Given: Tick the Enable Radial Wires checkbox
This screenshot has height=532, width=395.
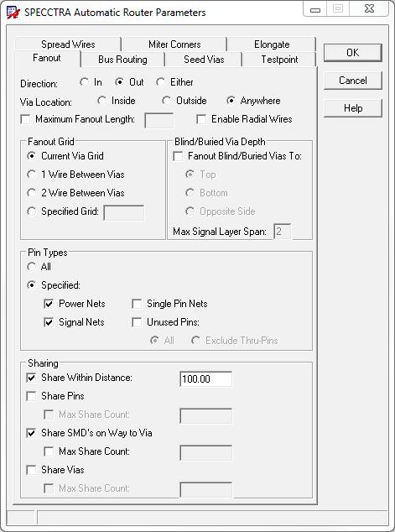Looking at the screenshot, I should [201, 119].
